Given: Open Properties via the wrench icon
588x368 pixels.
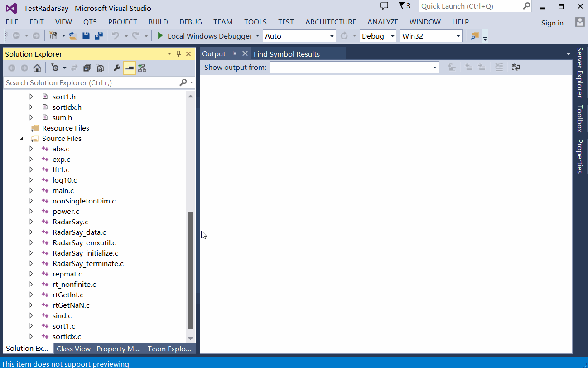Looking at the screenshot, I should pyautogui.click(x=117, y=68).
